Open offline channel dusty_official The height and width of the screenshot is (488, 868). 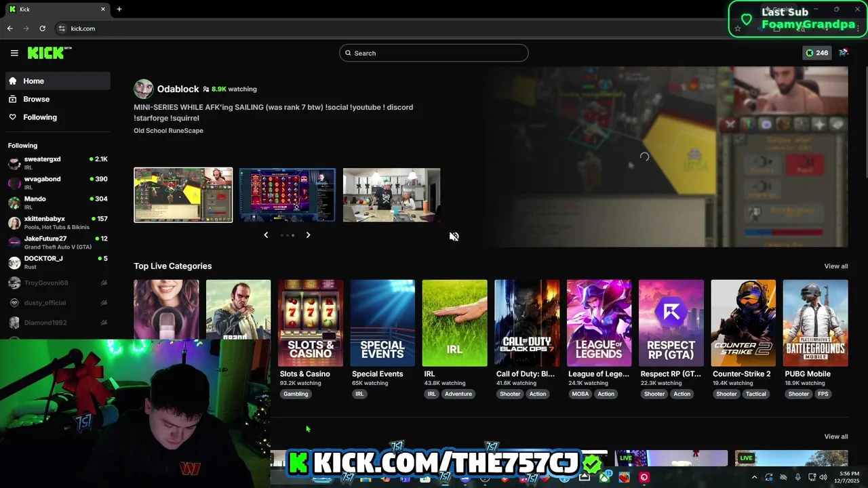(x=58, y=302)
